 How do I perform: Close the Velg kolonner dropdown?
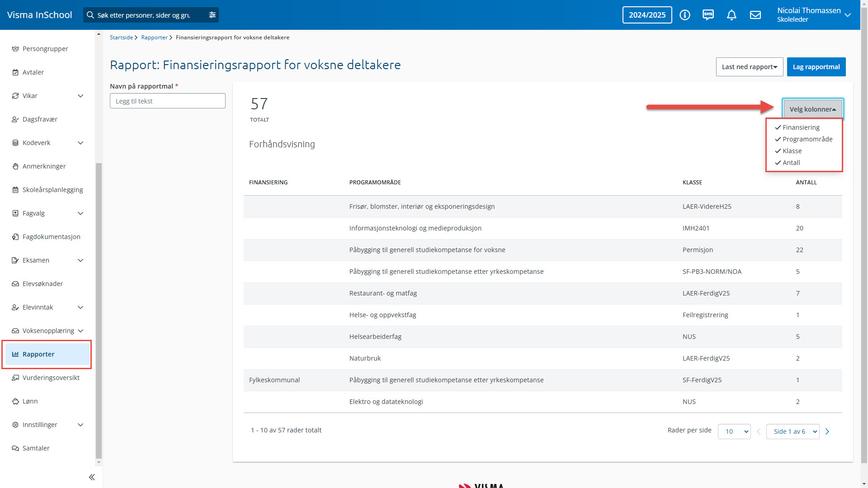pyautogui.click(x=813, y=109)
